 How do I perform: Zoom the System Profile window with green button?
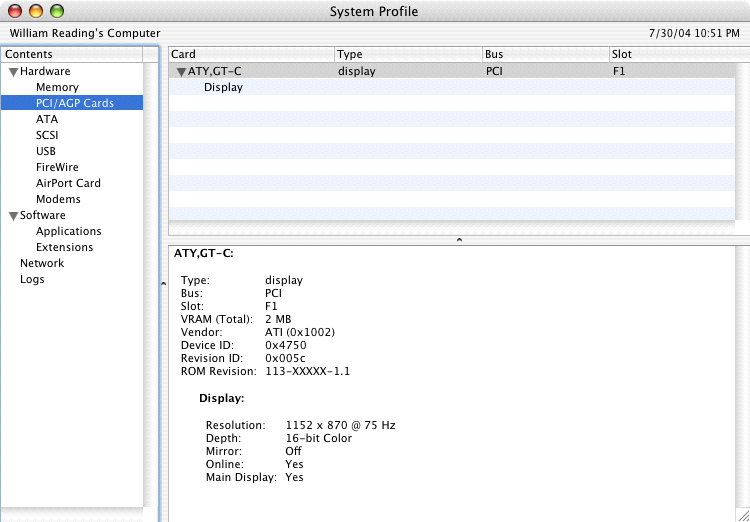tap(57, 11)
